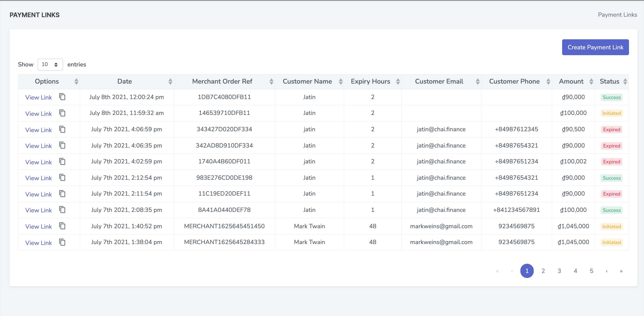Open View Link for July 8th 12:00:24 pm
The height and width of the screenshot is (316, 644).
[x=38, y=97]
